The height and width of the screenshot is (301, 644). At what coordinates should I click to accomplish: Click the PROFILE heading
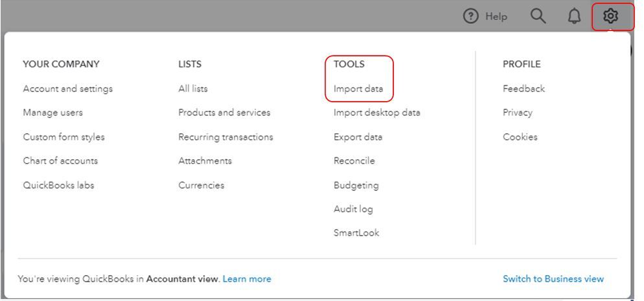click(522, 64)
